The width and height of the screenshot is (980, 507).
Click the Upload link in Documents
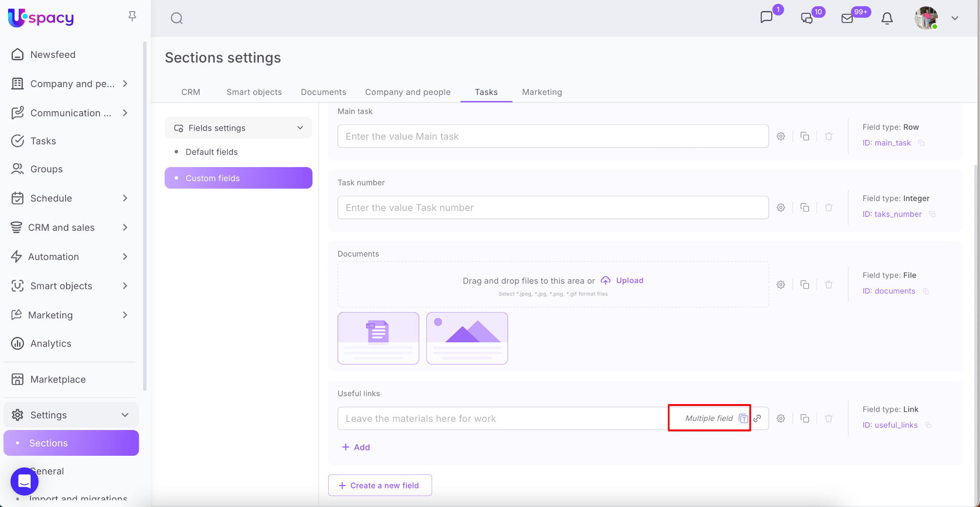pos(629,281)
